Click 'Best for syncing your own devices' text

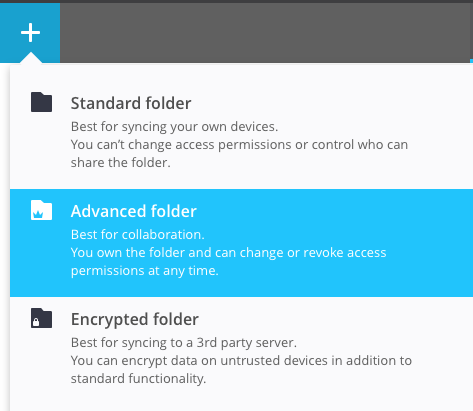click(x=174, y=127)
